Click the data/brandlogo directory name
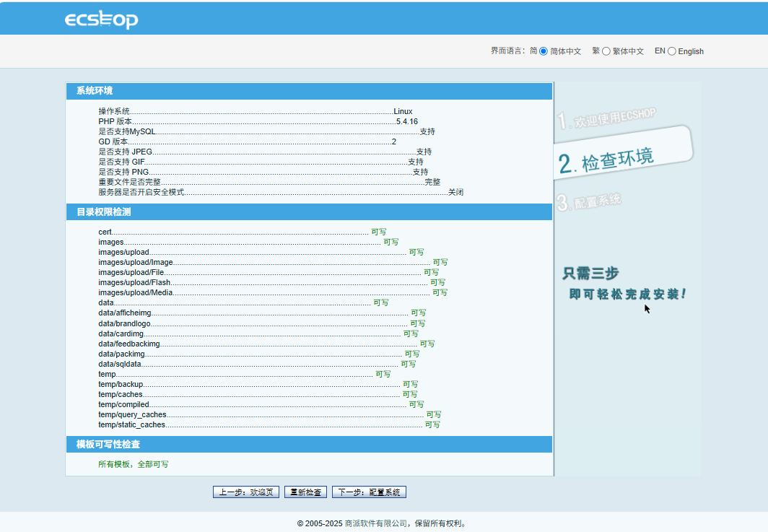The width and height of the screenshot is (768, 532). pyautogui.click(x=124, y=323)
